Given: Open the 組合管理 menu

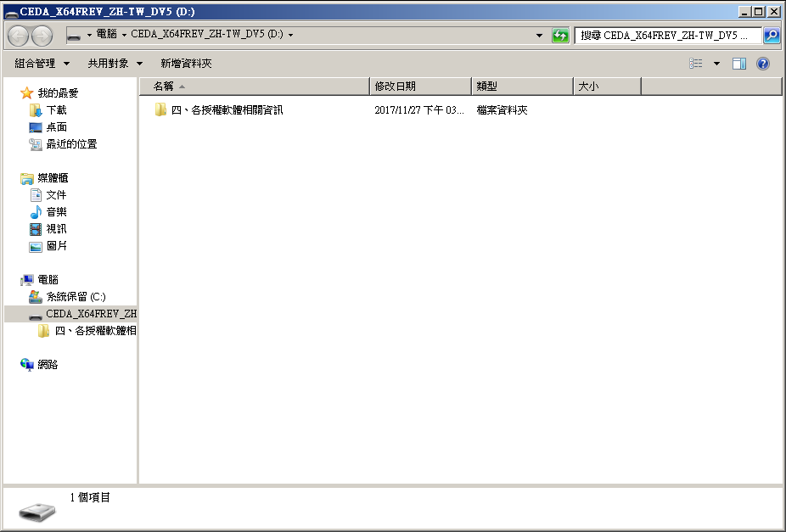Looking at the screenshot, I should pos(42,64).
